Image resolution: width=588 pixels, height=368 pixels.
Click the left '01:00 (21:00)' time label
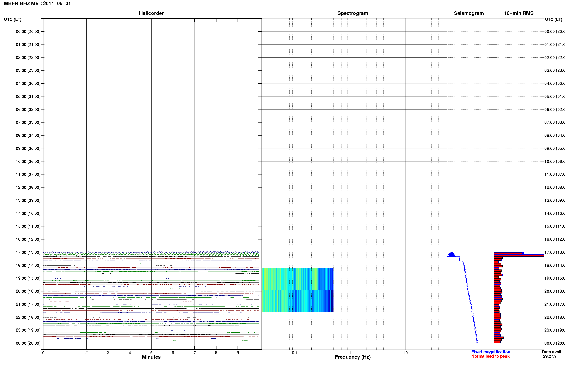[x=28, y=44]
